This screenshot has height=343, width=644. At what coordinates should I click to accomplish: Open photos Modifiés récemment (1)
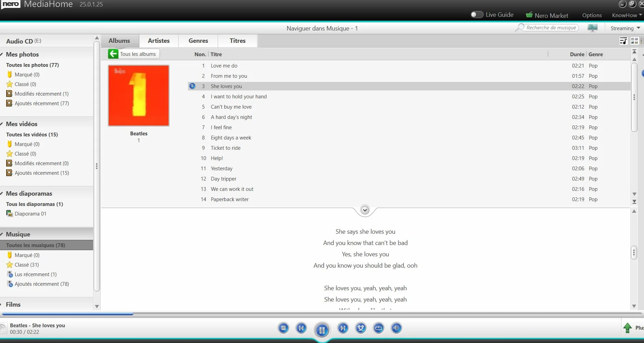(38, 94)
